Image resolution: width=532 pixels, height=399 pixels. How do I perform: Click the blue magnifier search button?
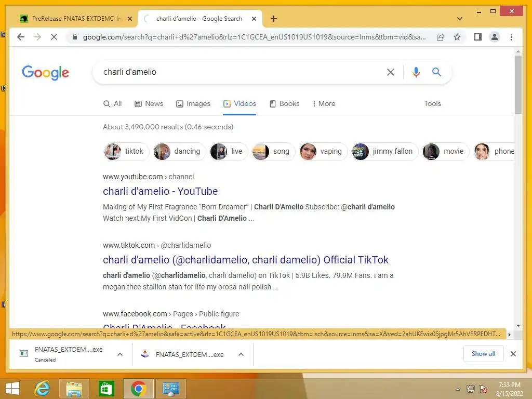point(436,72)
